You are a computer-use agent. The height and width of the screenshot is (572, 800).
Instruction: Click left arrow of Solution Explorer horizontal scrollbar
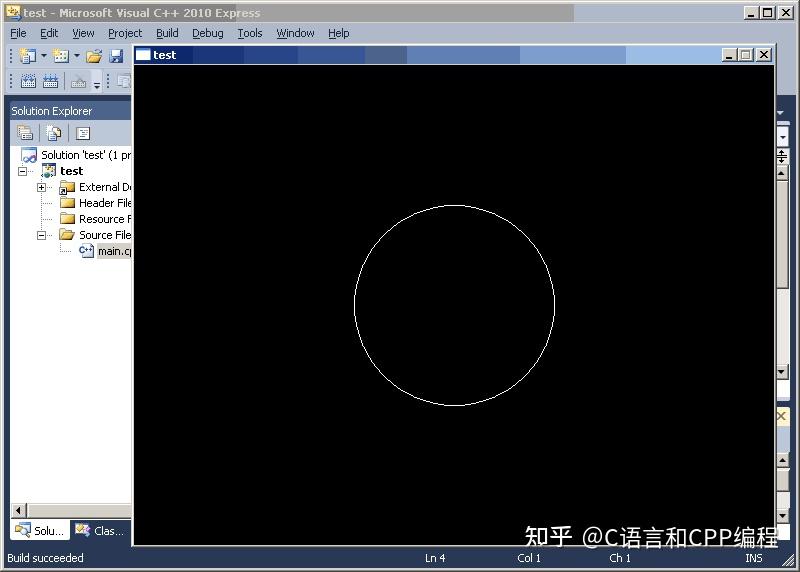point(19,510)
